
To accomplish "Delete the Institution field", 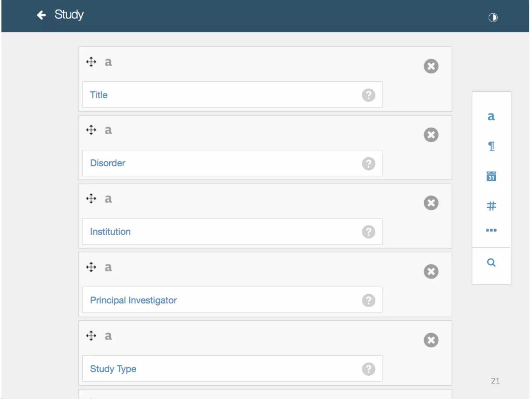I will [x=431, y=203].
